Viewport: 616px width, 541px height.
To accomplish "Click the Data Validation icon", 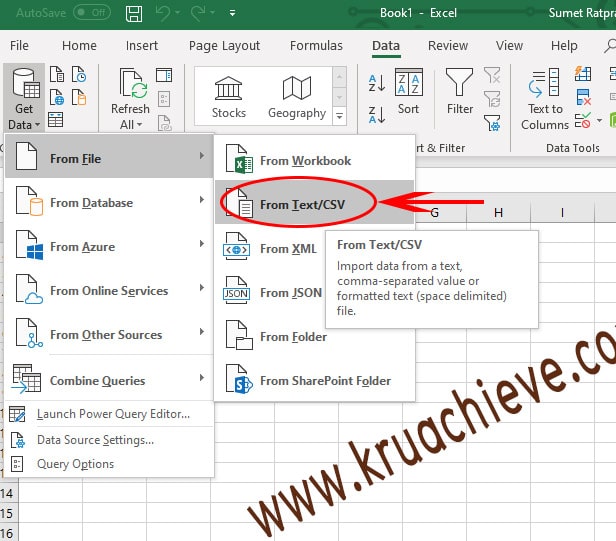I will tap(583, 120).
